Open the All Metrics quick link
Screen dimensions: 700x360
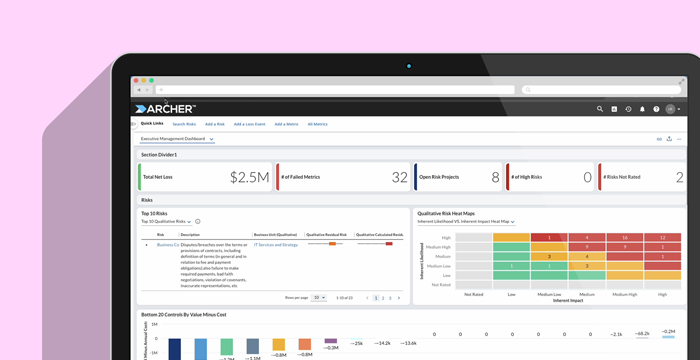(x=317, y=124)
